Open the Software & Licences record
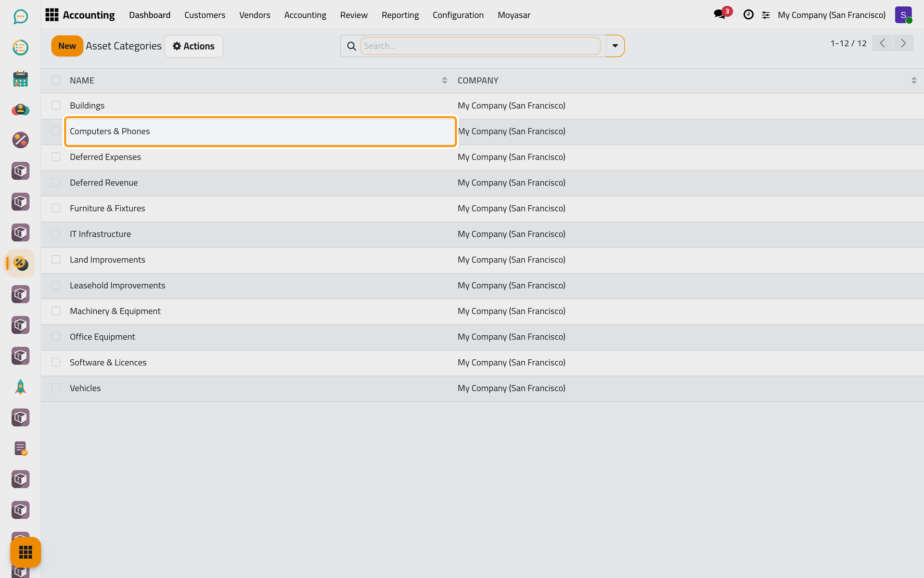The width and height of the screenshot is (924, 578). tap(108, 363)
